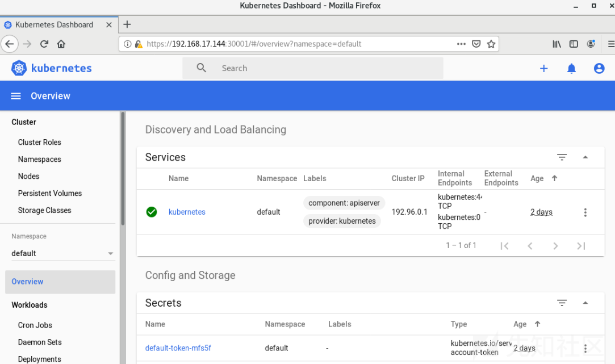615x364 pixels.
Task: Click the 1 – 1 of 1 pagination text
Action: pos(461,245)
